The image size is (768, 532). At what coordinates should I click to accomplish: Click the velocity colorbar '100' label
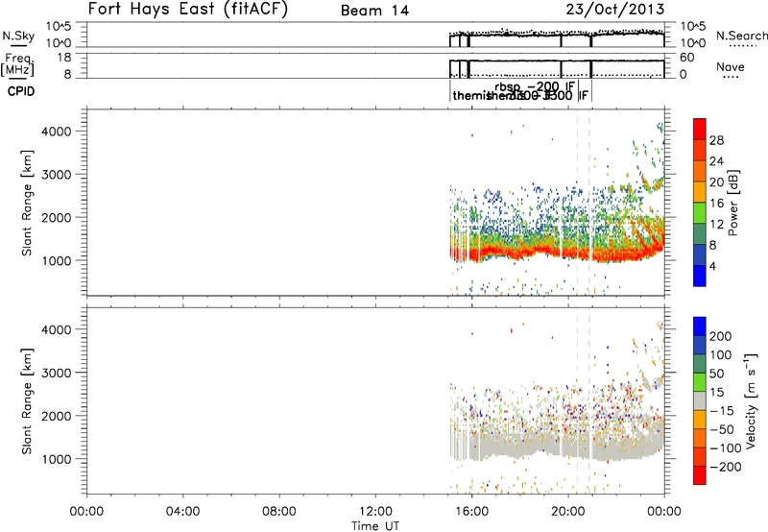click(x=721, y=355)
